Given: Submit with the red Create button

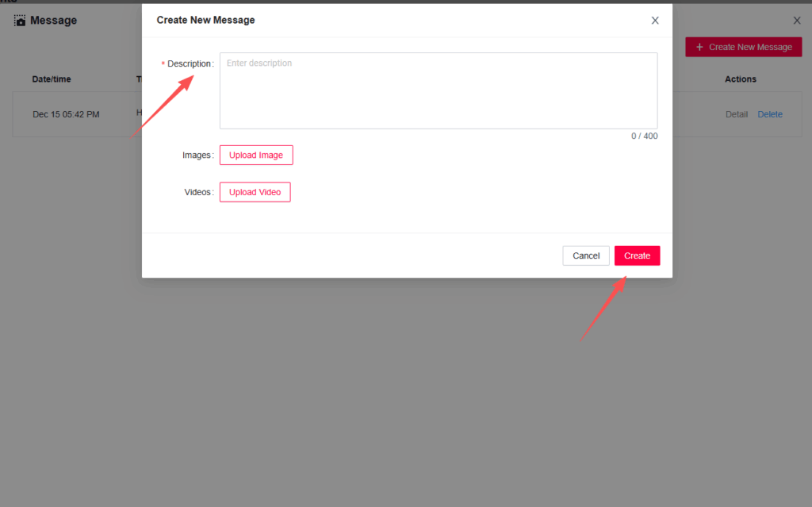Looking at the screenshot, I should click(x=637, y=255).
